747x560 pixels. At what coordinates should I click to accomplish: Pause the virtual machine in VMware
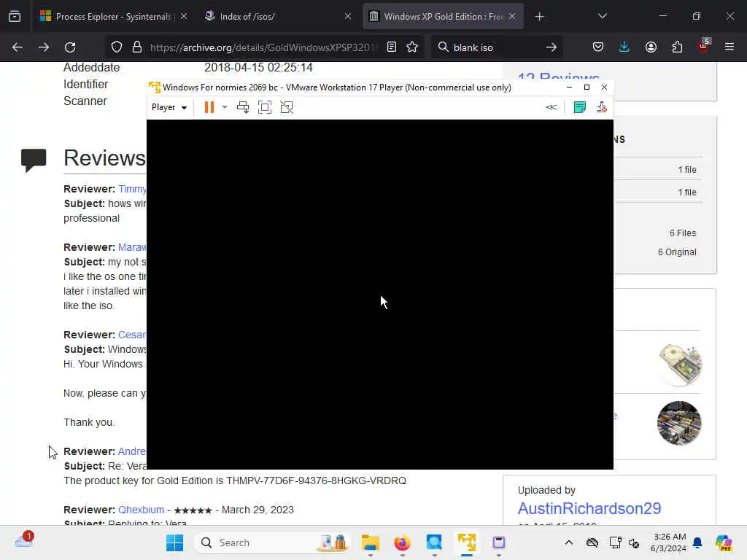pyautogui.click(x=209, y=107)
